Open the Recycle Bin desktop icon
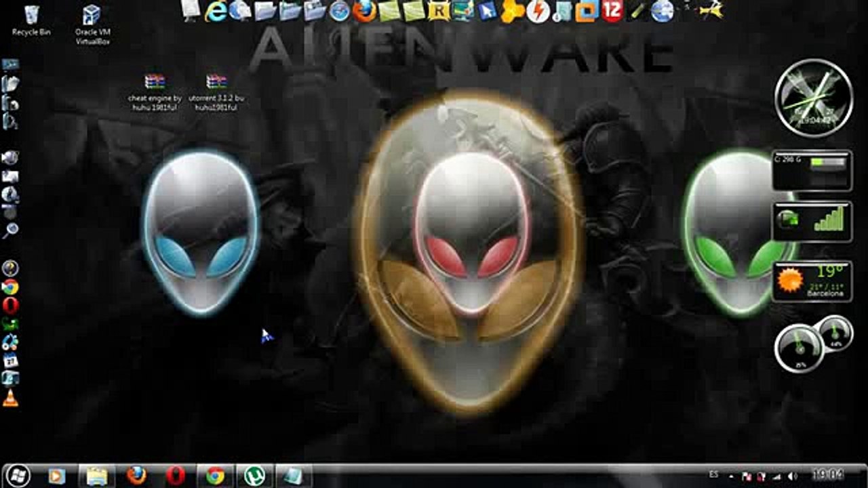 click(x=31, y=21)
